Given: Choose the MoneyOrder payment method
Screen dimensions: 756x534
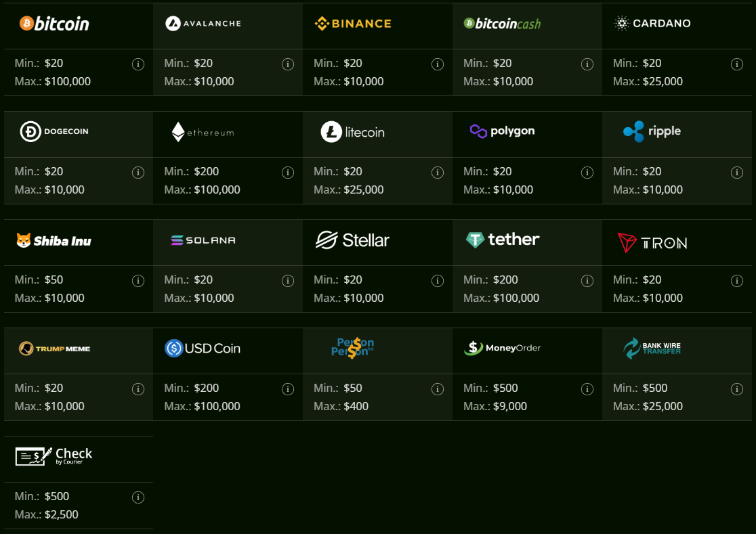Looking at the screenshot, I should point(502,349).
